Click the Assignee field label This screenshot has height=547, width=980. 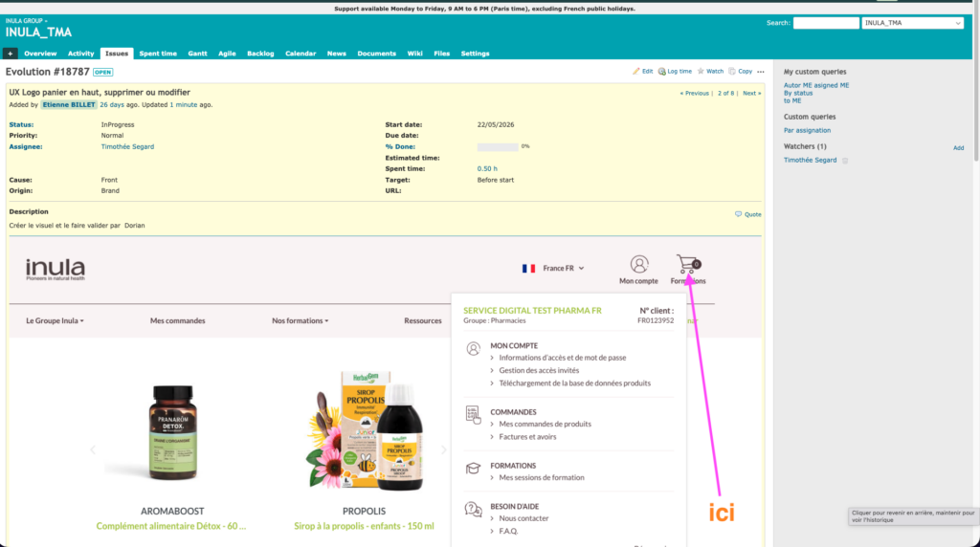(26, 146)
